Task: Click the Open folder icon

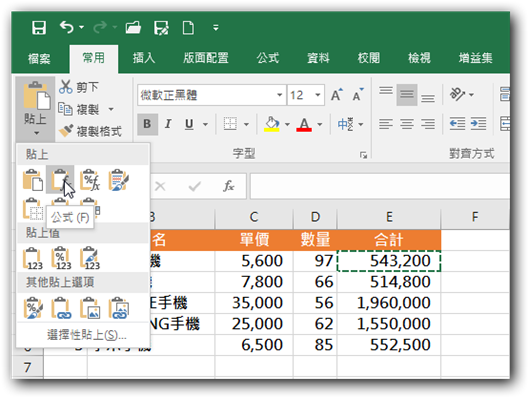Action: (133, 28)
